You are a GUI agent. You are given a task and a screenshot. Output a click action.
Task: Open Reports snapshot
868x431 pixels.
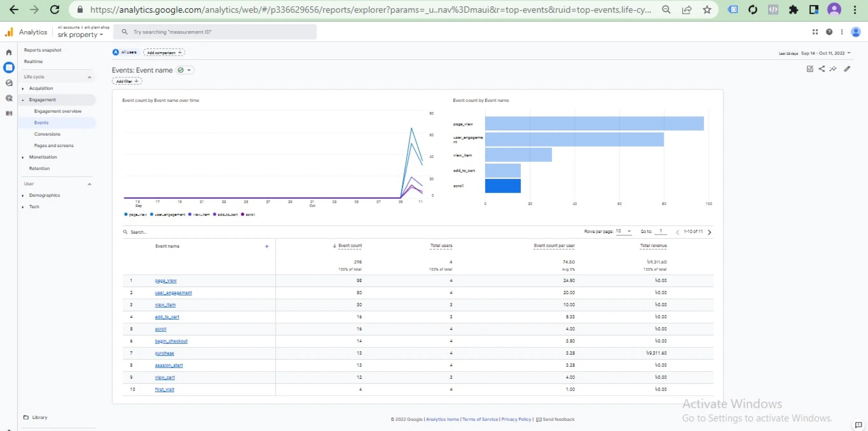(x=43, y=50)
